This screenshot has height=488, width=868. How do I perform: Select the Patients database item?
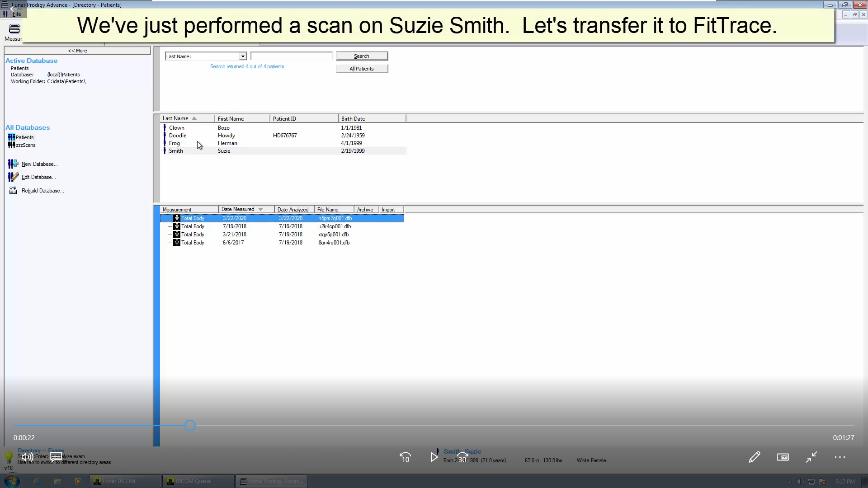click(x=24, y=137)
